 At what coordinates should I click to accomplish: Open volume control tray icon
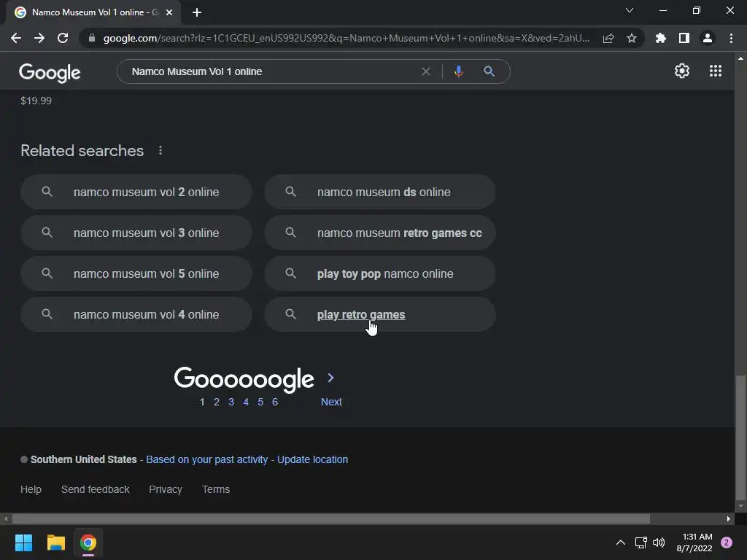point(659,542)
